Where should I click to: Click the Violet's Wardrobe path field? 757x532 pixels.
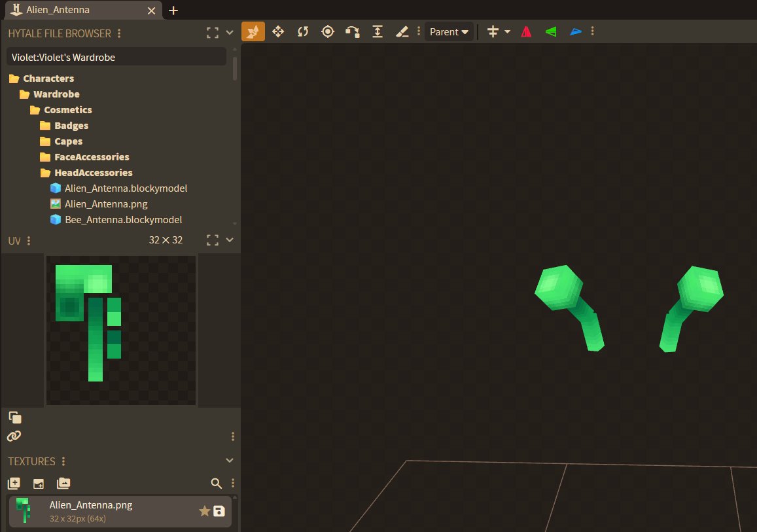pyautogui.click(x=116, y=58)
